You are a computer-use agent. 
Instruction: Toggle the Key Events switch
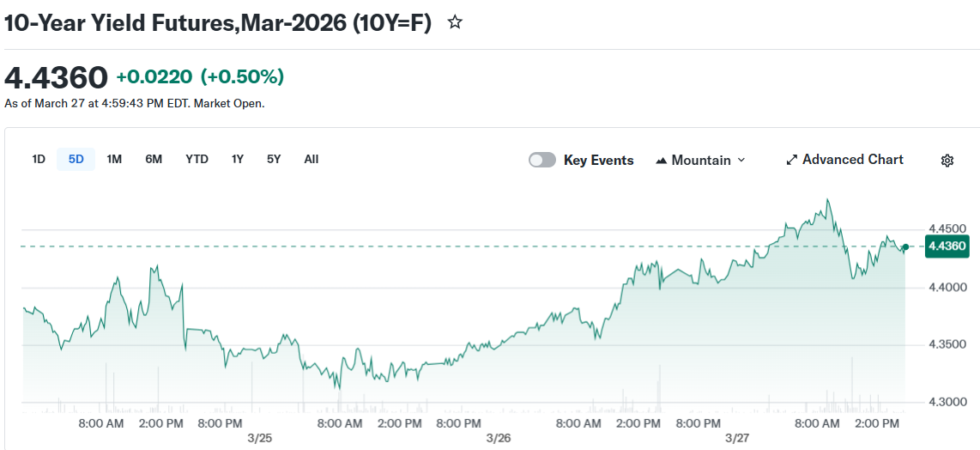pyautogui.click(x=542, y=161)
